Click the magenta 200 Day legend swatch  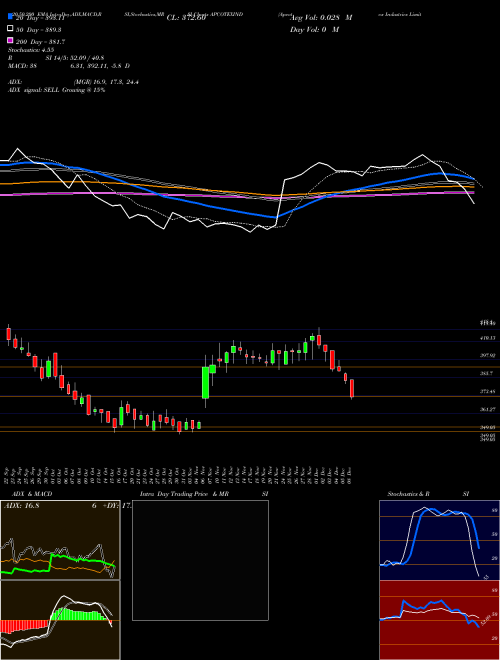pyautogui.click(x=10, y=40)
